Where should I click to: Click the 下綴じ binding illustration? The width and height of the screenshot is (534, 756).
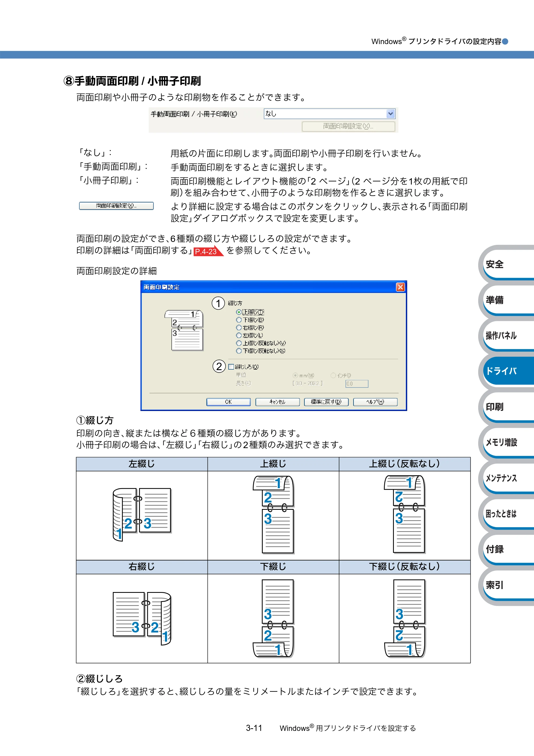273,618
